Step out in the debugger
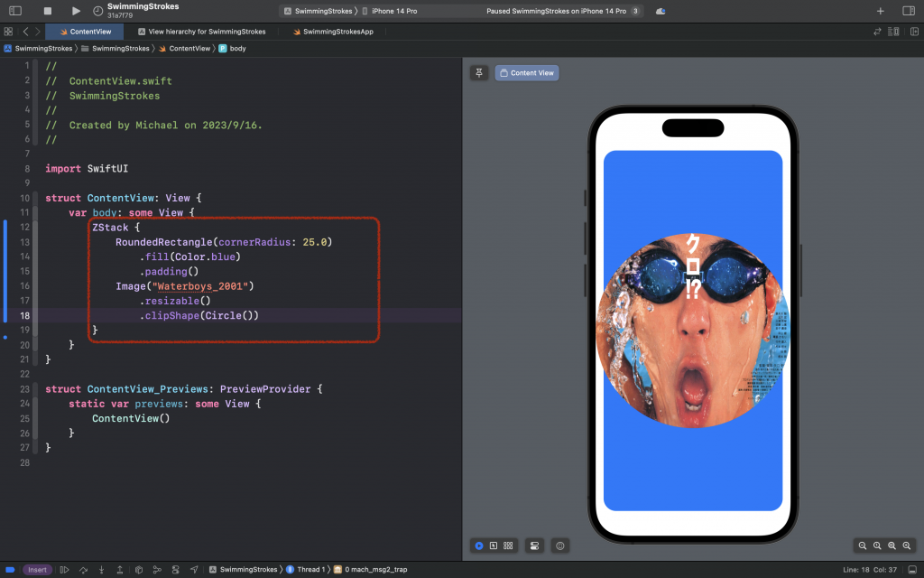The height and width of the screenshot is (578, 924). [x=120, y=570]
